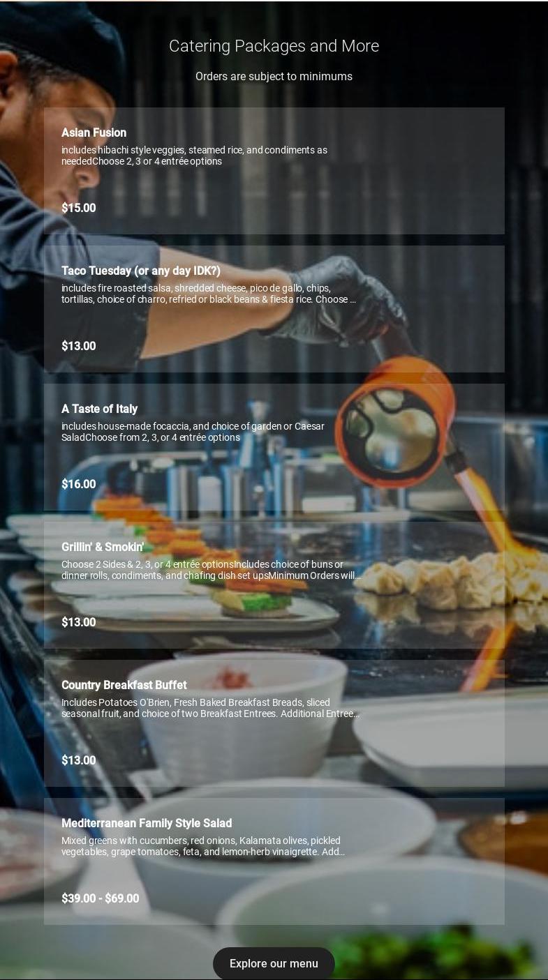Choose the Grillin' & Smokin' package
The width and height of the screenshot is (548, 980).
point(274,585)
